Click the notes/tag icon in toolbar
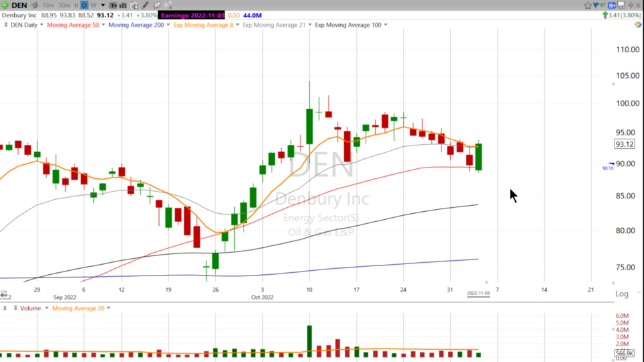 156,5
